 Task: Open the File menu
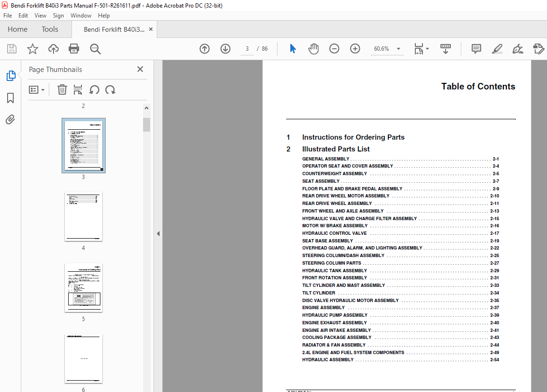(x=8, y=15)
